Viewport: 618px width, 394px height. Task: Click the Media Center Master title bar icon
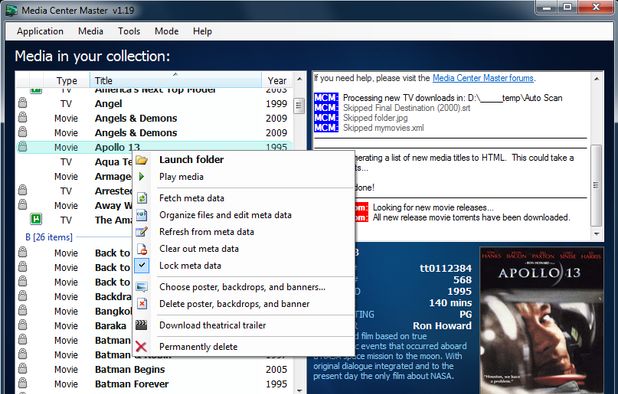pyautogui.click(x=11, y=10)
